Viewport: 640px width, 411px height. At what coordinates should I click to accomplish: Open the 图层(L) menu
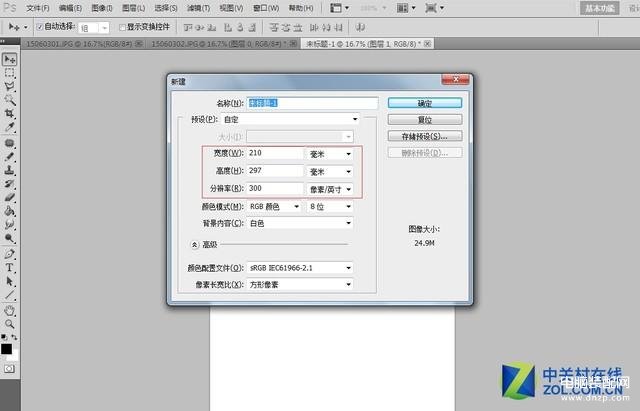coord(133,8)
